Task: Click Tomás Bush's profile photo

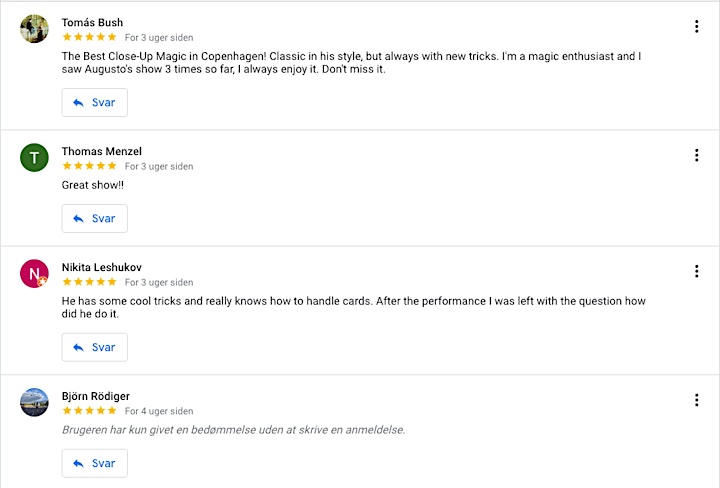Action: [34, 28]
